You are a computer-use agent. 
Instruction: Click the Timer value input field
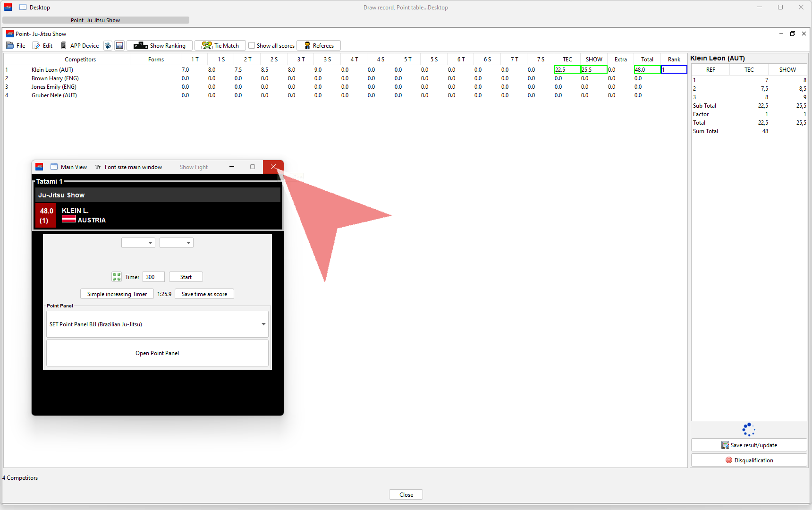point(153,277)
